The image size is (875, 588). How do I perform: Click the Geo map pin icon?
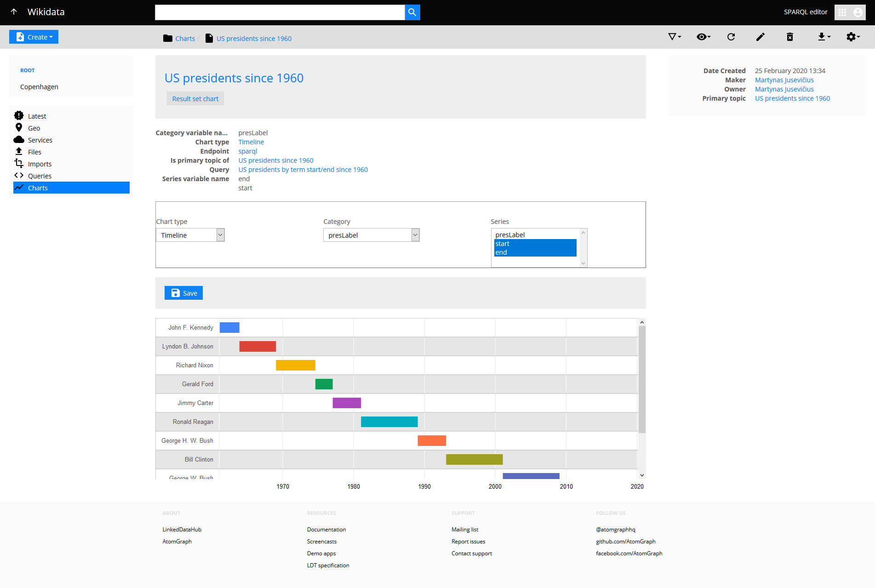[x=19, y=127]
